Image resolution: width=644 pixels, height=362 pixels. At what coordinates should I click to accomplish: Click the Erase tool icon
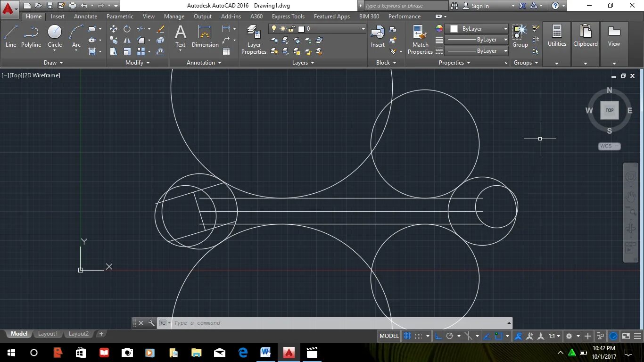160,29
